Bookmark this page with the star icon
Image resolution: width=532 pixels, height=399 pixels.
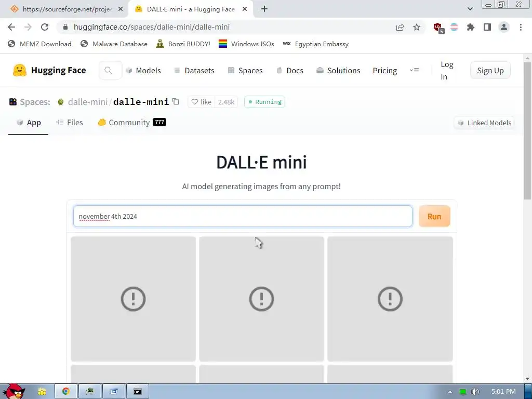[x=417, y=27]
